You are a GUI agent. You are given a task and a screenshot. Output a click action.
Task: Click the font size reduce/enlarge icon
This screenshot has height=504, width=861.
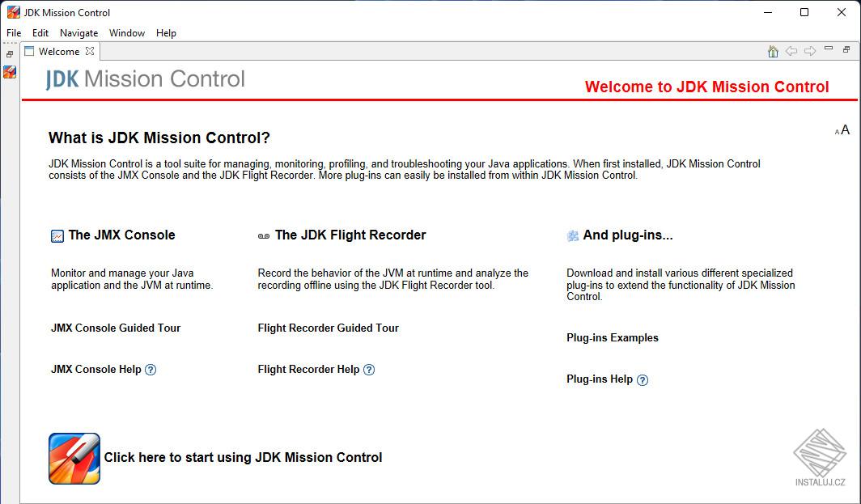[x=842, y=130]
